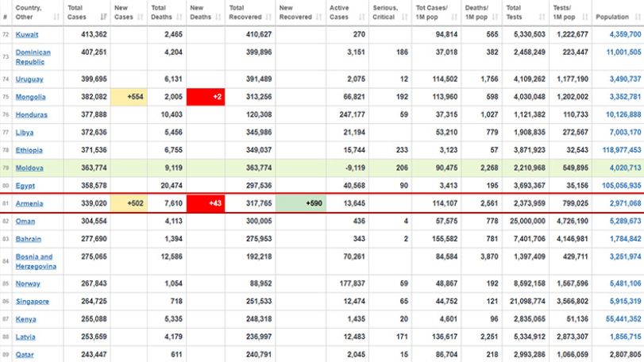Open the Singapore country link
This screenshot has width=644, height=362.
tap(32, 301)
